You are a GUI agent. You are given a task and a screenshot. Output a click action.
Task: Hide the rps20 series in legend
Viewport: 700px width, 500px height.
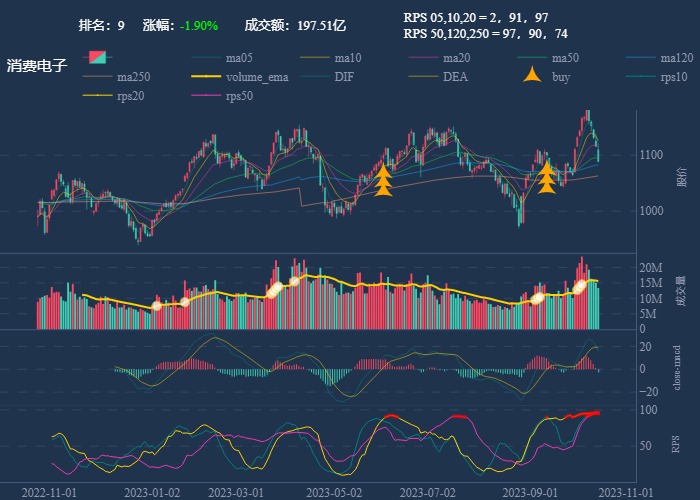point(113,96)
